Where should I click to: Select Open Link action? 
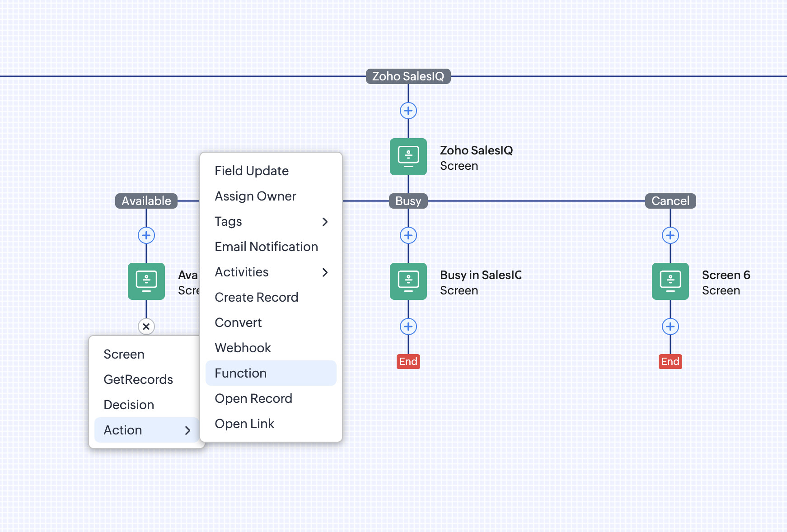click(x=271, y=424)
